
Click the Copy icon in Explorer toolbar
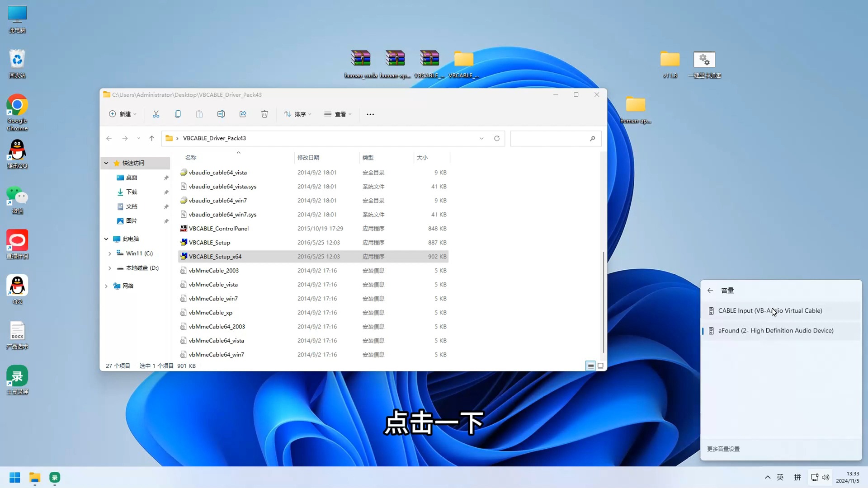(x=178, y=114)
